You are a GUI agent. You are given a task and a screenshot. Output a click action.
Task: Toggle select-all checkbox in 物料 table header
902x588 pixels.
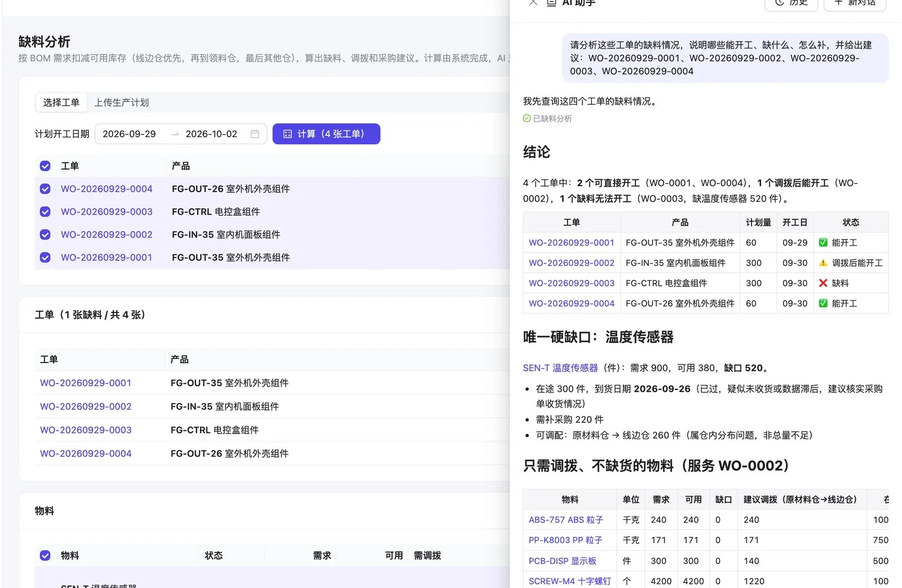(x=45, y=555)
